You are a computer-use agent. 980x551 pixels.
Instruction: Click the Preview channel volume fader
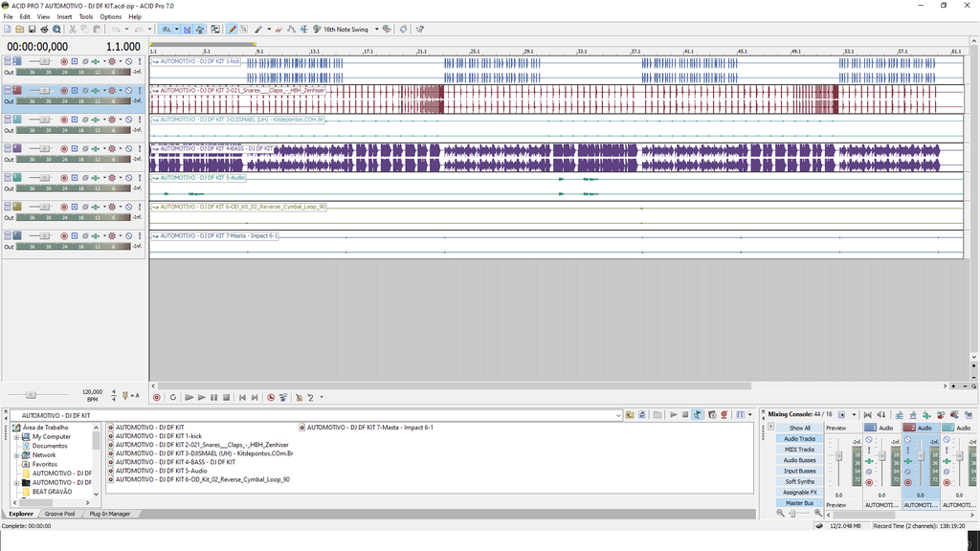838,455
